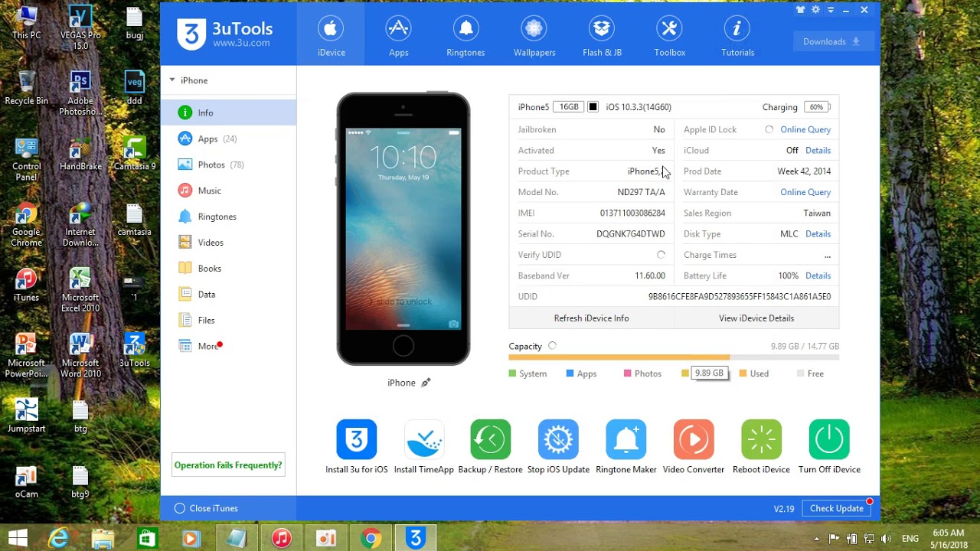Click Stop iOS Update icon
980x551 pixels.
558,439
